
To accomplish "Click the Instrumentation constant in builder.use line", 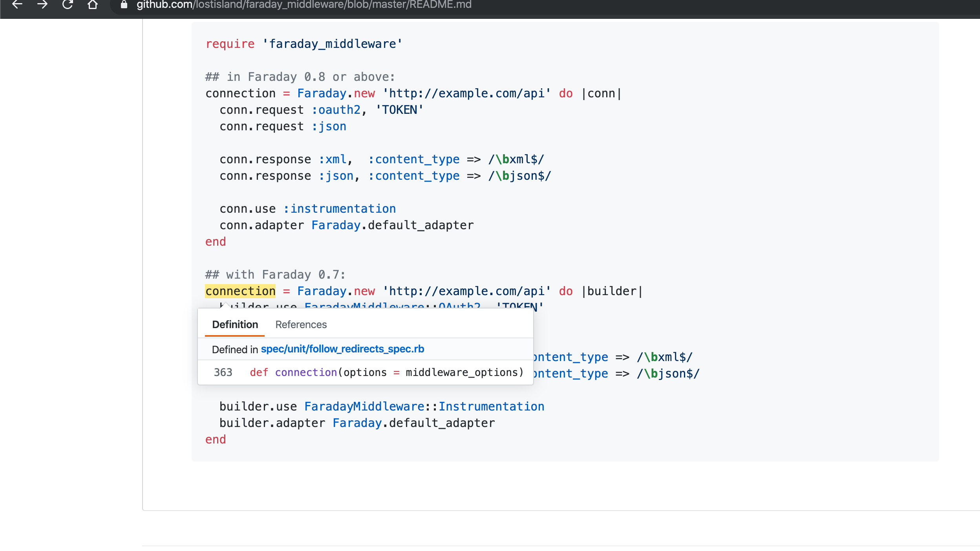I will pyautogui.click(x=491, y=407).
